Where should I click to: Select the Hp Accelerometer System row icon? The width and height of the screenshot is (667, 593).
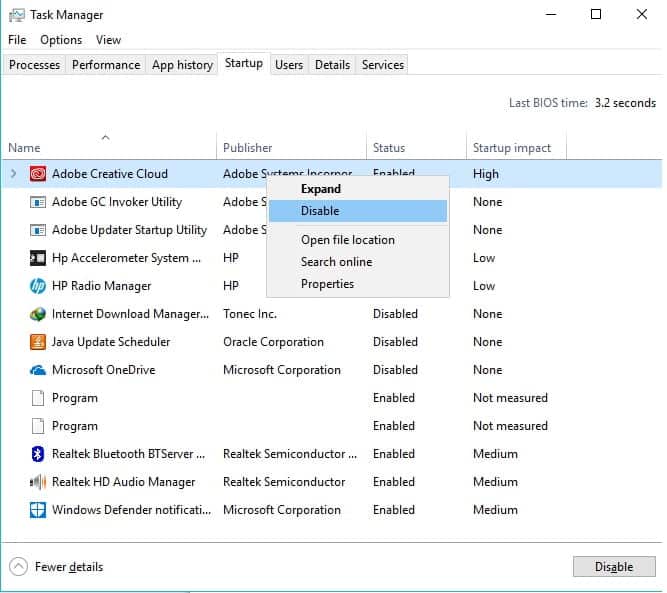pos(38,258)
